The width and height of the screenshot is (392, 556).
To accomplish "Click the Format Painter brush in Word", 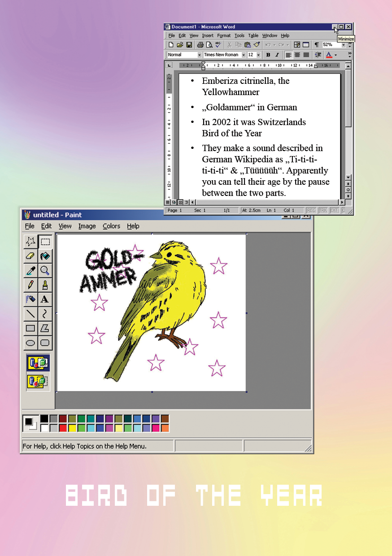I will [257, 44].
